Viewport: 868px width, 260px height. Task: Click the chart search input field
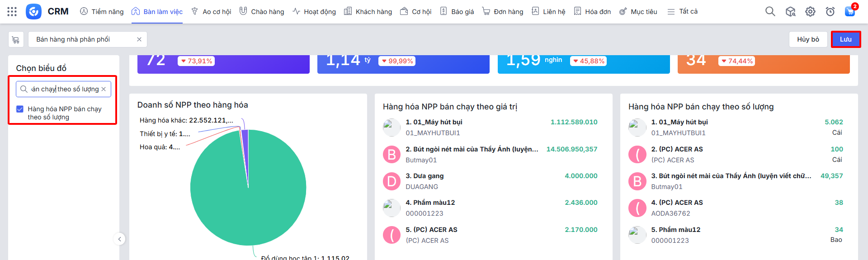(x=64, y=89)
